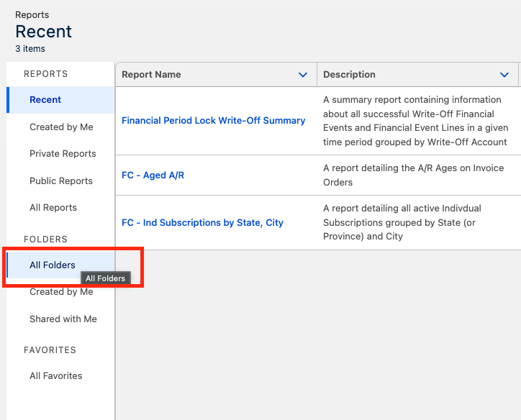This screenshot has height=420, width=521.
Task: Click the Individual Subscriptions description text
Action: tap(402, 222)
